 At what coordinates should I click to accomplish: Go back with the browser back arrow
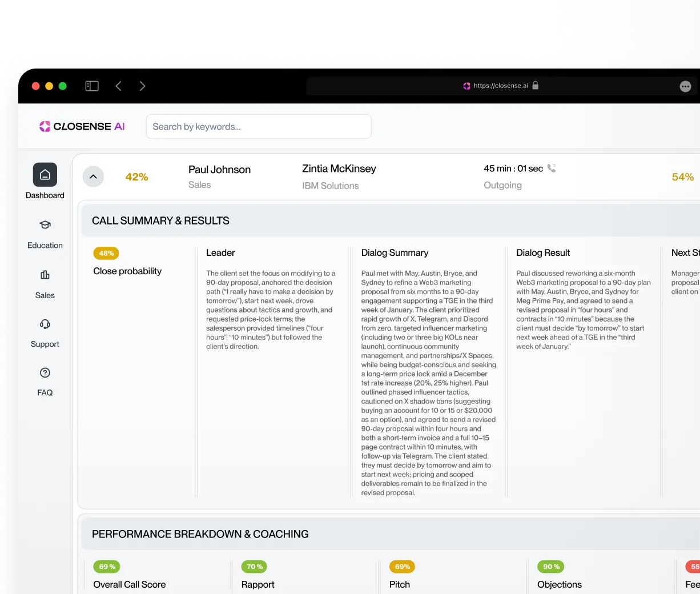[119, 86]
